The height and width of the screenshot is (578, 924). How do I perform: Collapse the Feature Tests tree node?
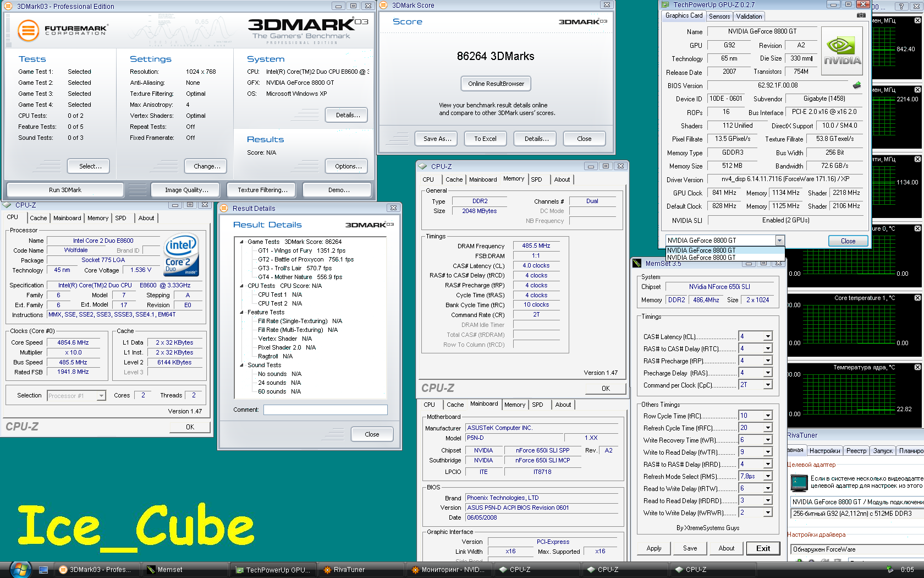241,312
